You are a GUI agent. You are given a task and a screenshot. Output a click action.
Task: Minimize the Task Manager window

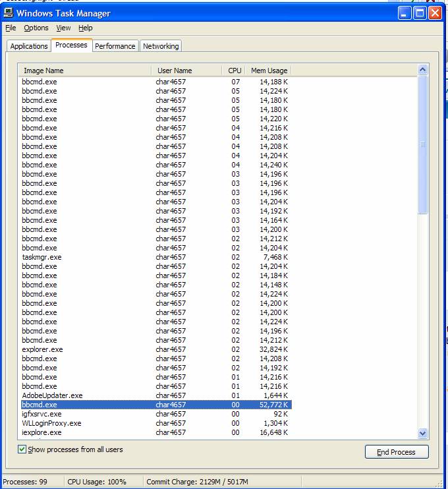point(405,13)
